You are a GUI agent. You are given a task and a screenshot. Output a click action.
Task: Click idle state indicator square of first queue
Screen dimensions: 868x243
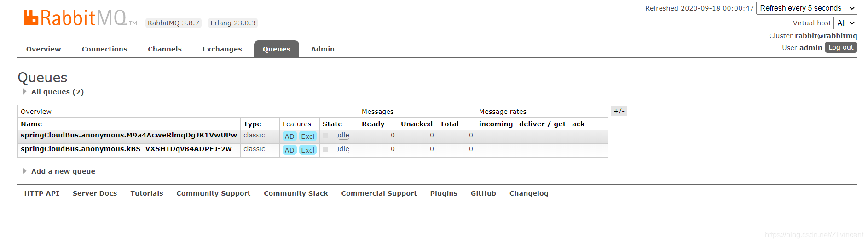[x=325, y=136]
